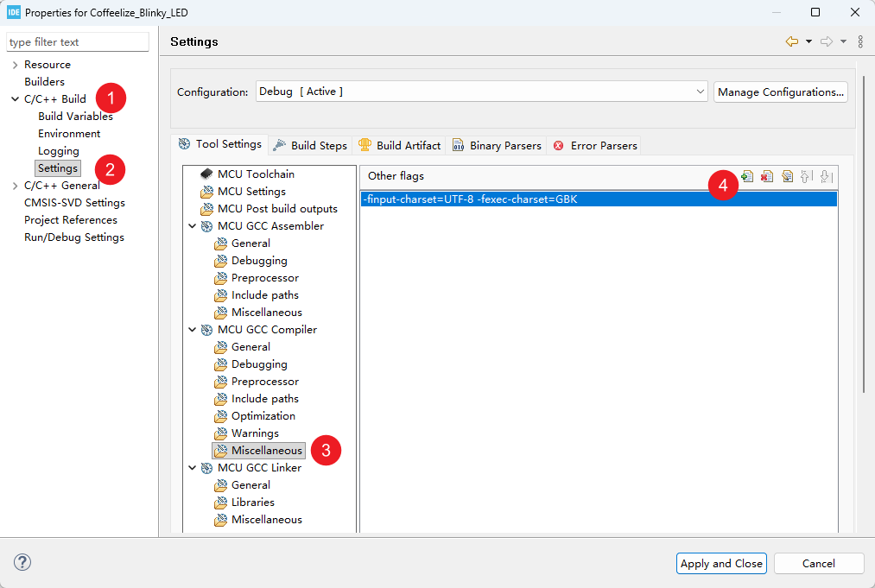Select MCU Toolchain in tool tree
The width and height of the screenshot is (875, 588).
point(255,174)
